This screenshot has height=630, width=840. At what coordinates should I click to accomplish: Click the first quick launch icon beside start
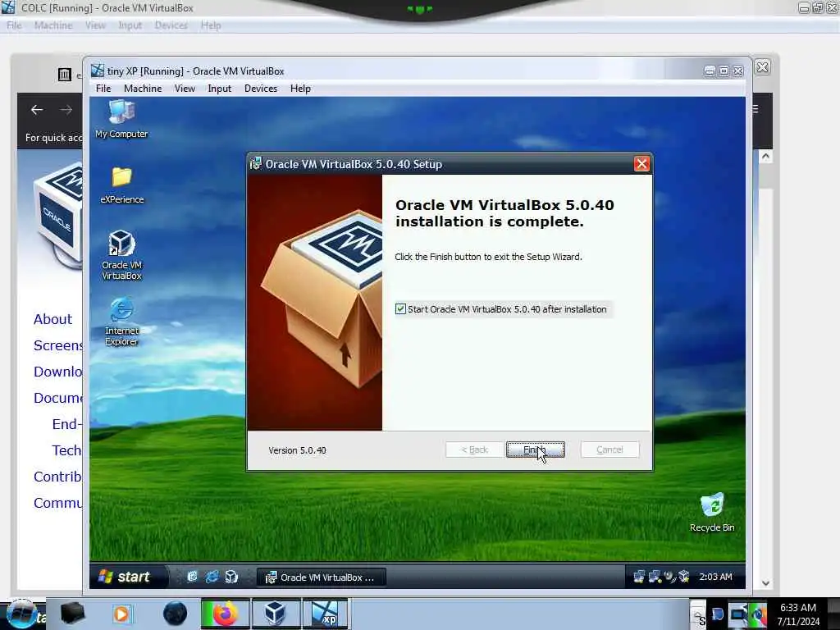pos(192,577)
